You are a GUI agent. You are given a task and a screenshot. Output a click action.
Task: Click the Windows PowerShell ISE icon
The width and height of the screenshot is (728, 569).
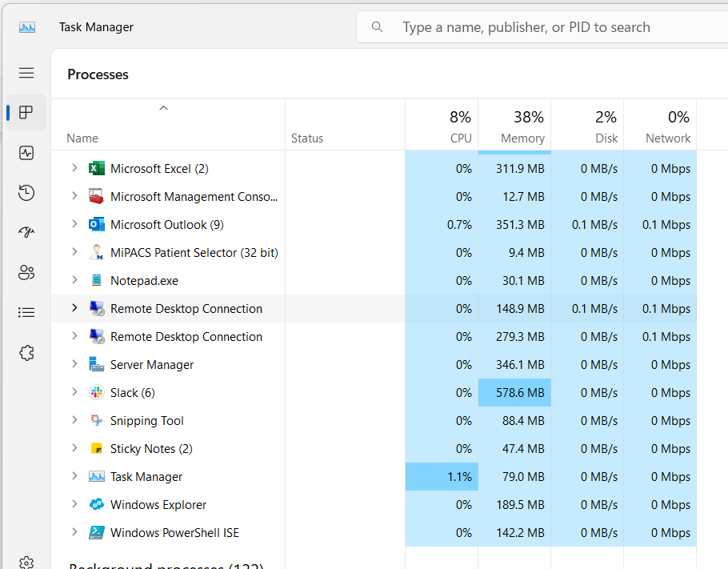pyautogui.click(x=97, y=532)
